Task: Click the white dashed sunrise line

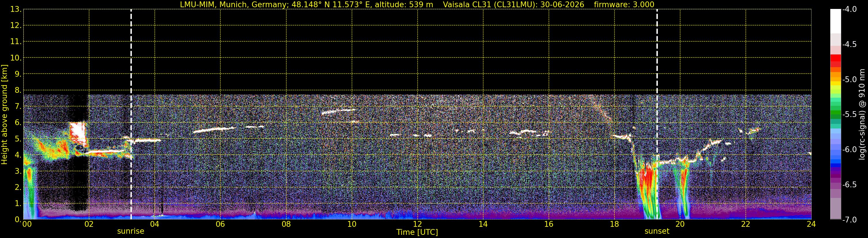Action: [131, 114]
